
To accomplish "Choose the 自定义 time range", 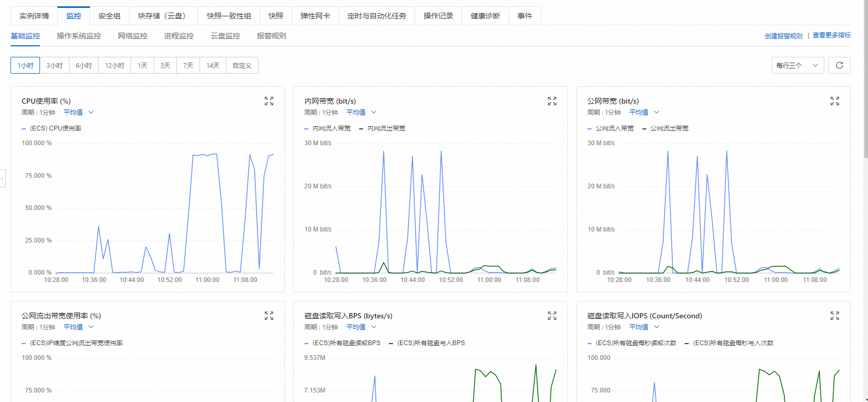I will (x=242, y=65).
